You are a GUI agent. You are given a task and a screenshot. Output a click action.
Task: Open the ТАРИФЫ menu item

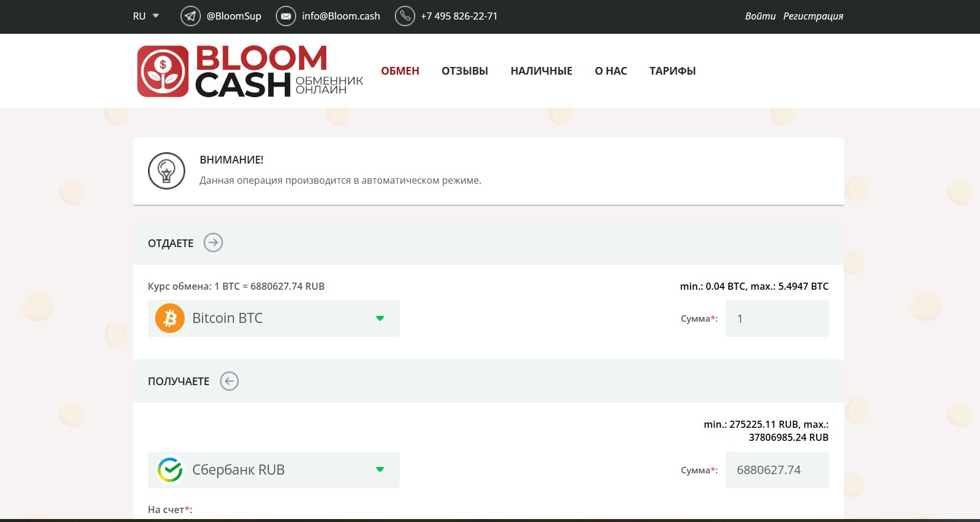tap(673, 71)
